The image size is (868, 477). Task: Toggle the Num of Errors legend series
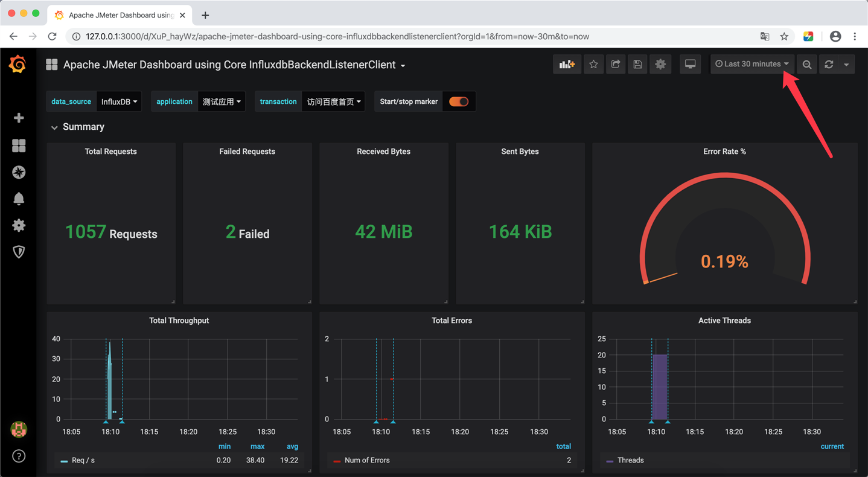(x=367, y=460)
